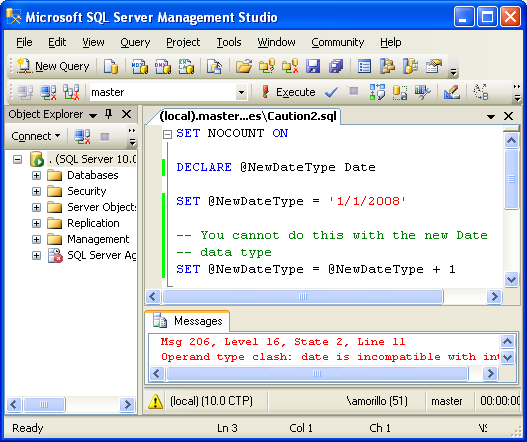Open the Window menu

(x=276, y=42)
